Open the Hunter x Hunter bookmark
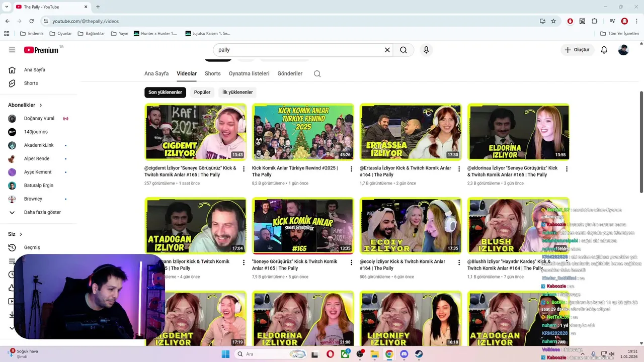Screen dimensions: 644x362 (155, 34)
